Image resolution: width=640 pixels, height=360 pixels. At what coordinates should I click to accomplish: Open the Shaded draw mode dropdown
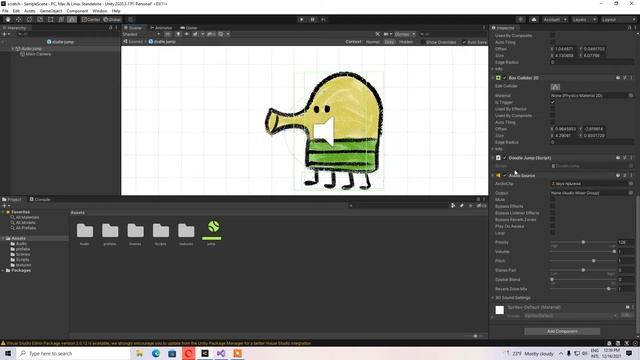pyautogui.click(x=141, y=34)
